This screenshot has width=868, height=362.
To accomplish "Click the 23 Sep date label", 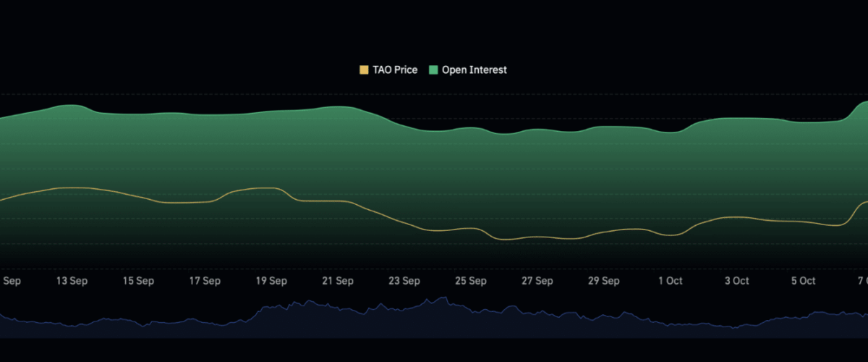I will click(x=404, y=281).
